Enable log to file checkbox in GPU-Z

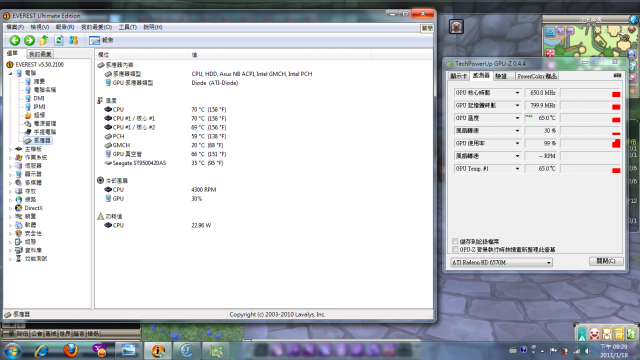tap(455, 241)
